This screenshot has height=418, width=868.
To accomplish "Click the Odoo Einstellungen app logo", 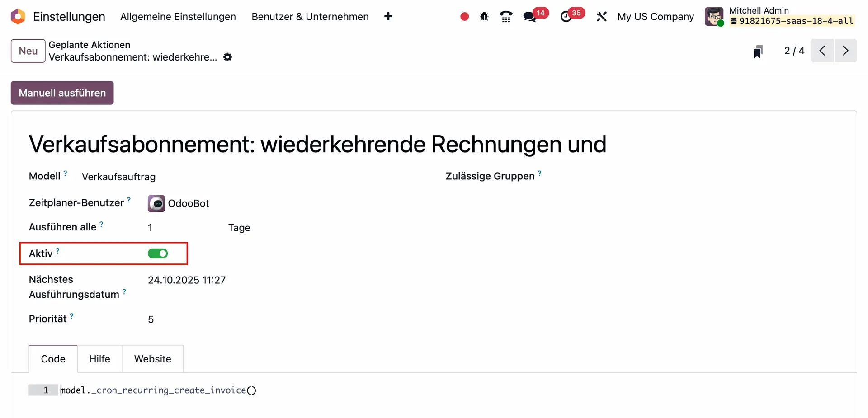I will coord(18,17).
